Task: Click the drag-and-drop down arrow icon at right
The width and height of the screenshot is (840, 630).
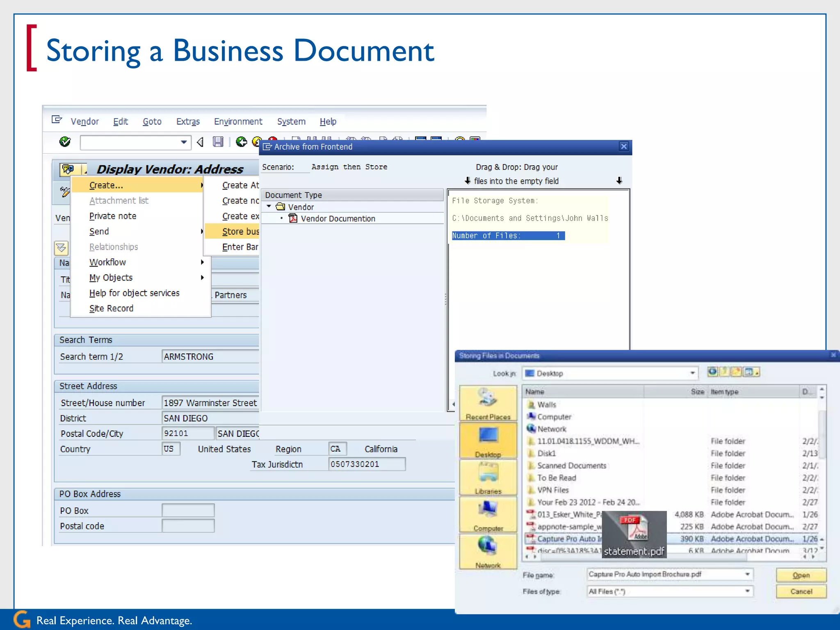Action: (619, 181)
